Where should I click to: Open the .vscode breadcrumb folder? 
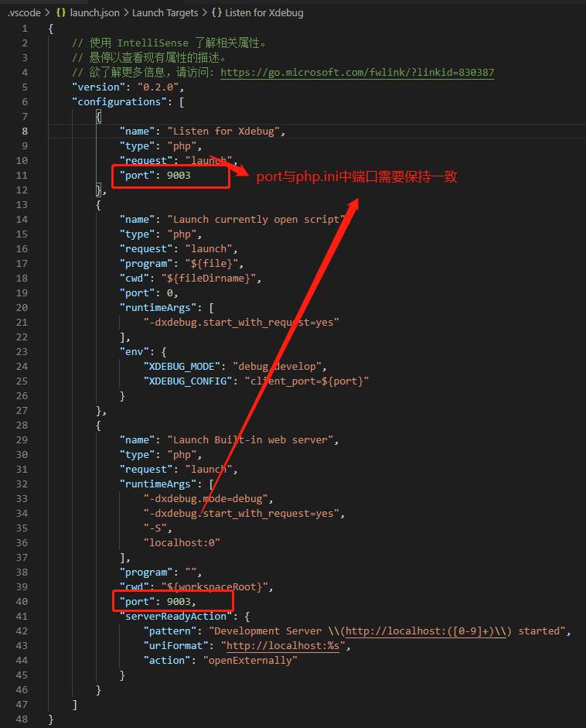coord(23,13)
